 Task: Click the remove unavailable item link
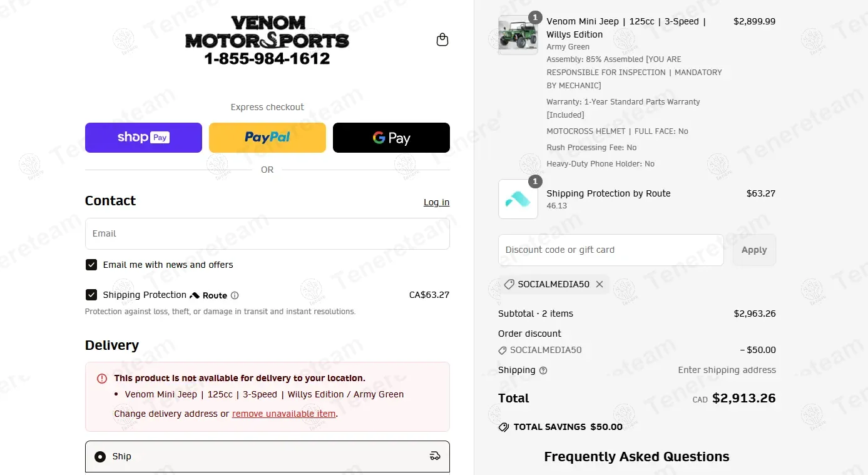283,414
